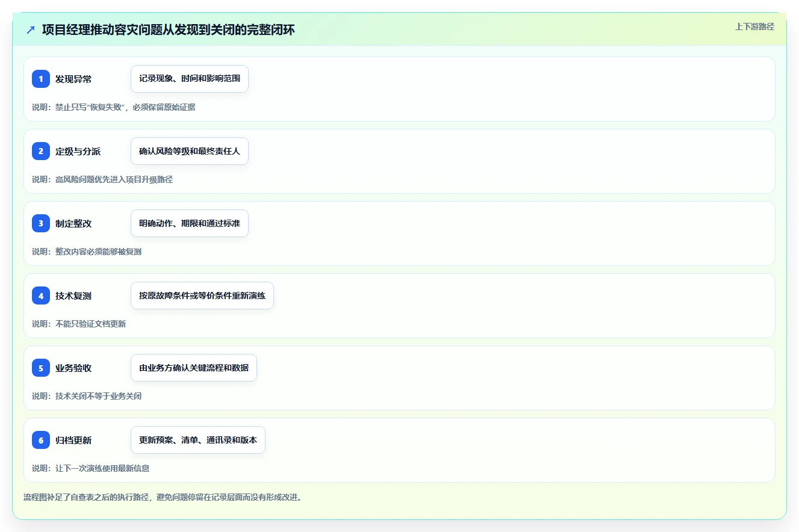Screen dimensions: 799x532
Task: Select step number badge 6
Action: click(41, 440)
